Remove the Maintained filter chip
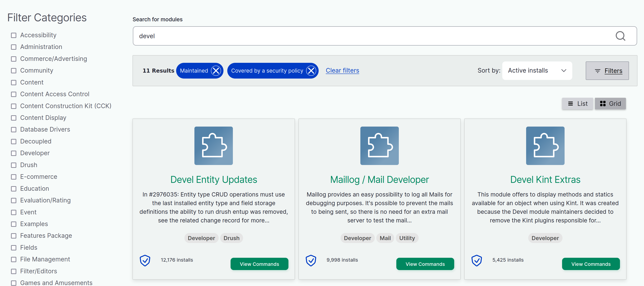The height and width of the screenshot is (286, 644). [216, 71]
